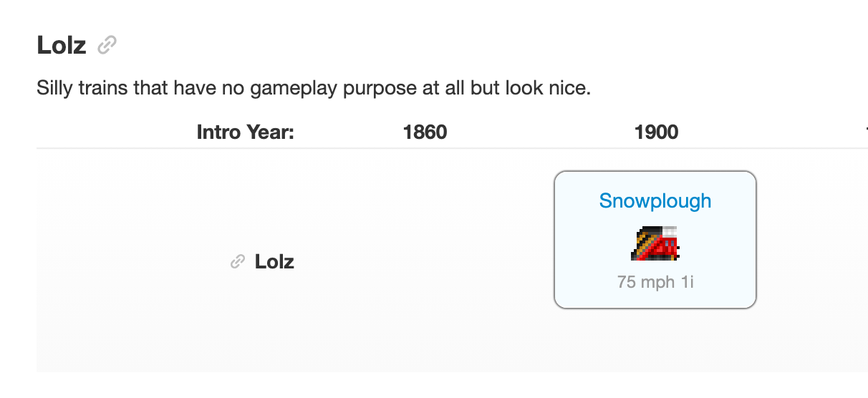Viewport: 868px width, 398px height.
Task: Click the link icon next to Lolz row label
Action: (238, 262)
